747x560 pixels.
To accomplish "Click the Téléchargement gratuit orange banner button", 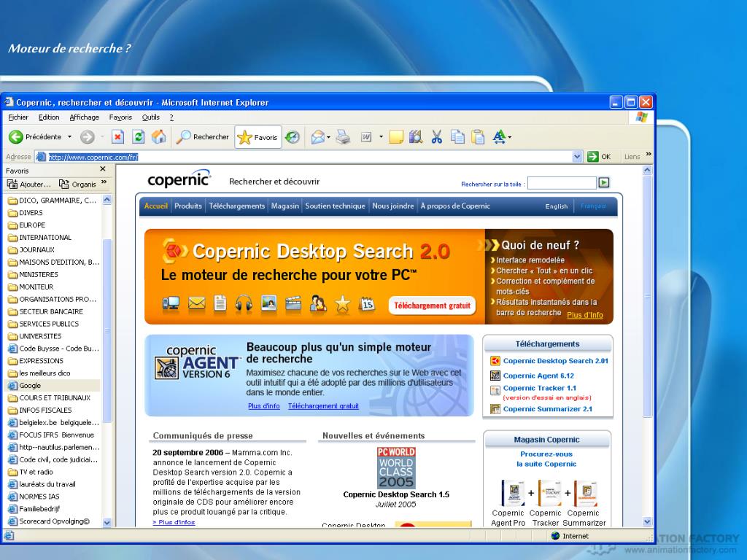I will 432,306.
